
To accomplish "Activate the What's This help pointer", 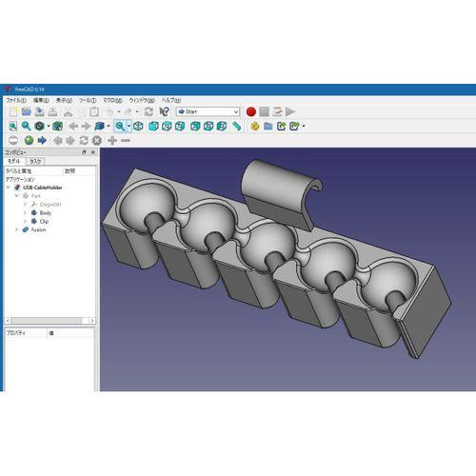I will click(x=164, y=111).
